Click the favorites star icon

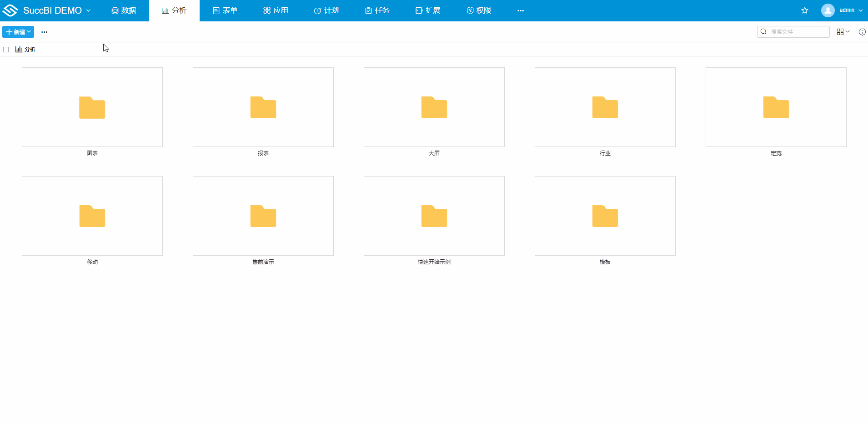[804, 10]
